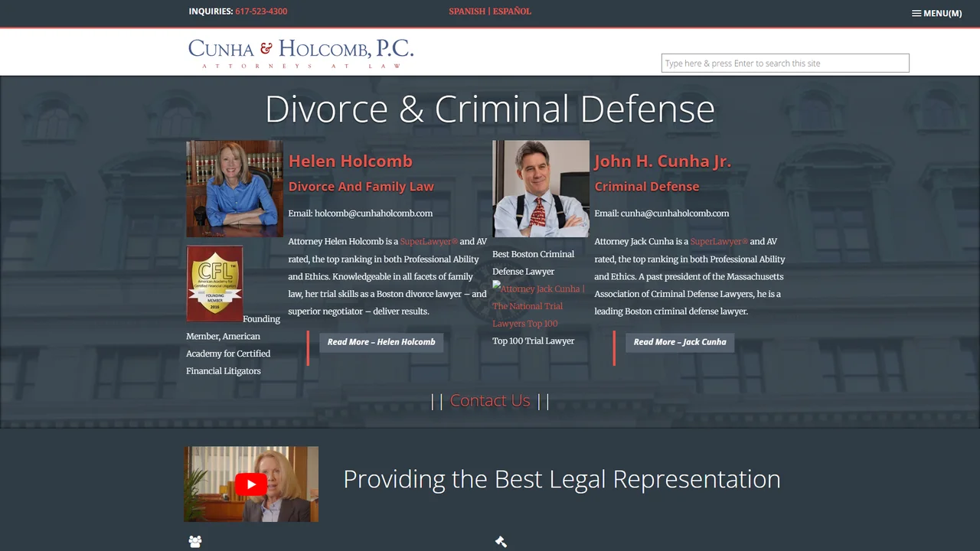The height and width of the screenshot is (551, 980).
Task: Follow Helen Holcomb's SuperLawyer link
Action: click(429, 242)
